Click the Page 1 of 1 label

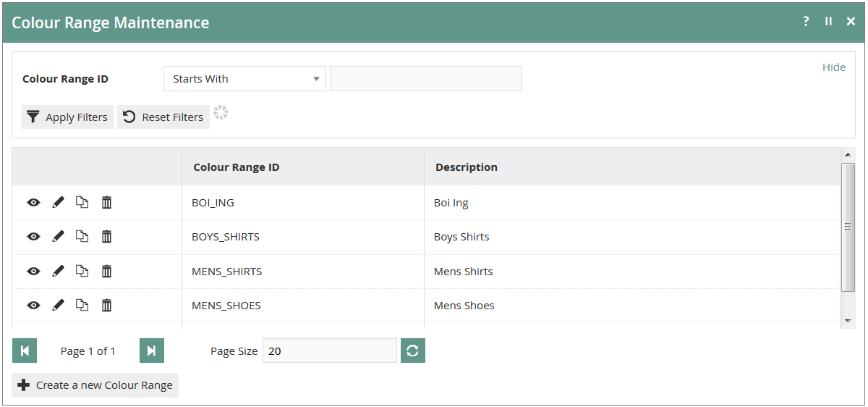(x=88, y=351)
